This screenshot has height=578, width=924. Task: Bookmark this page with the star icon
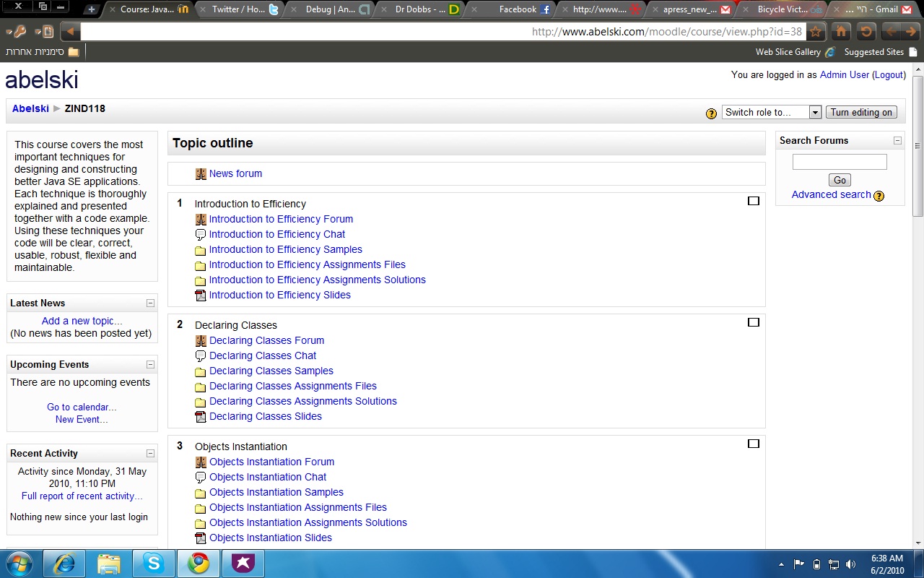click(x=816, y=31)
